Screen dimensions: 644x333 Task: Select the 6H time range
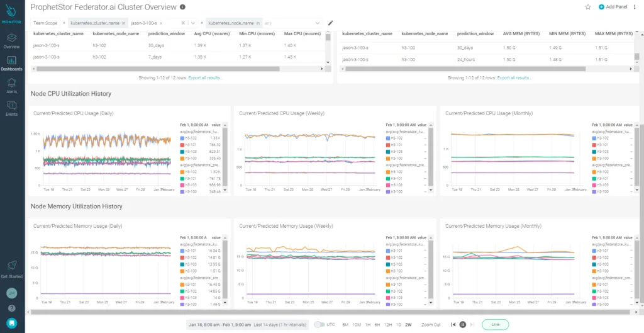375,325
